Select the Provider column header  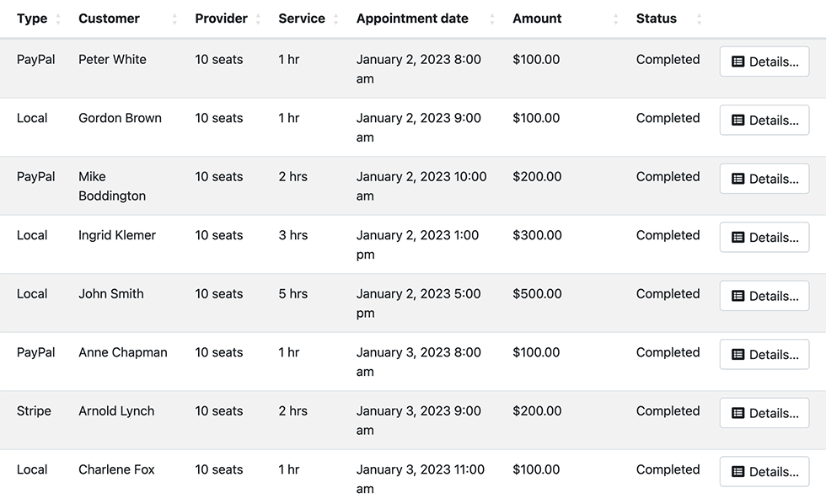coord(221,19)
